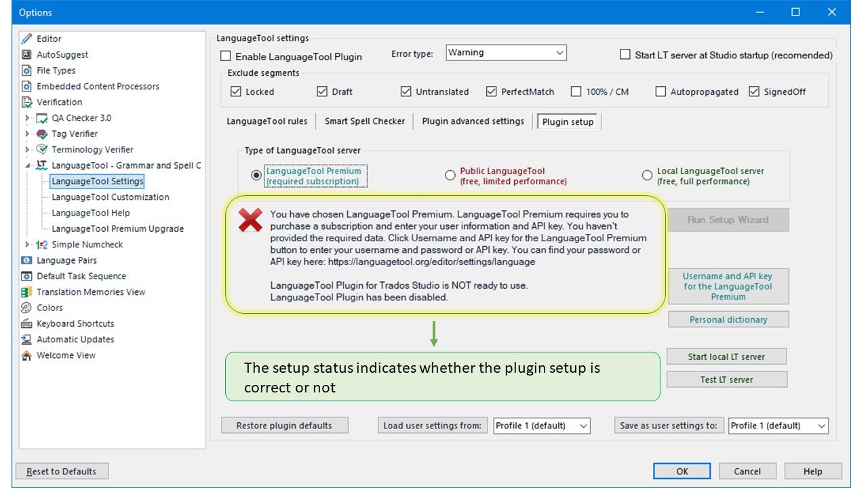Enable the LanguageTool Plugin checkbox

pyautogui.click(x=225, y=56)
